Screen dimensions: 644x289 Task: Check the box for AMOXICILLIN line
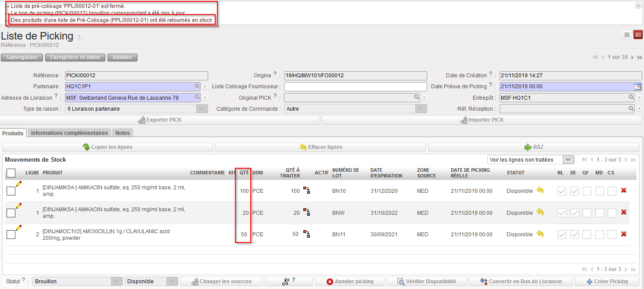point(11,235)
